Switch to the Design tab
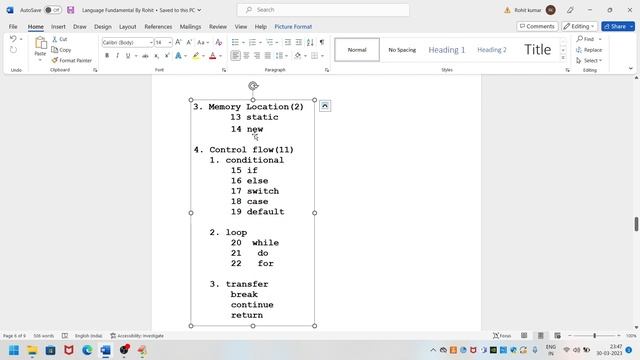Screen dimensions: 640x360 coord(102,27)
